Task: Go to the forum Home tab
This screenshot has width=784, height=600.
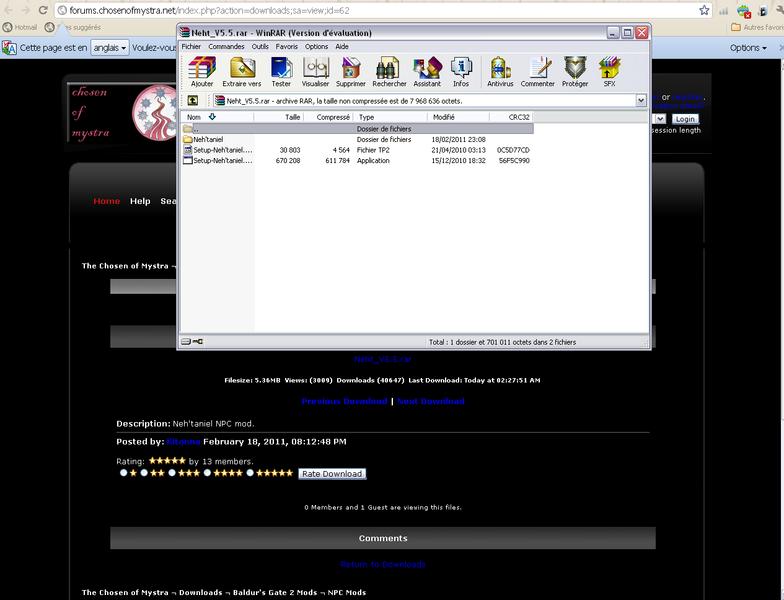Action: pyautogui.click(x=106, y=201)
